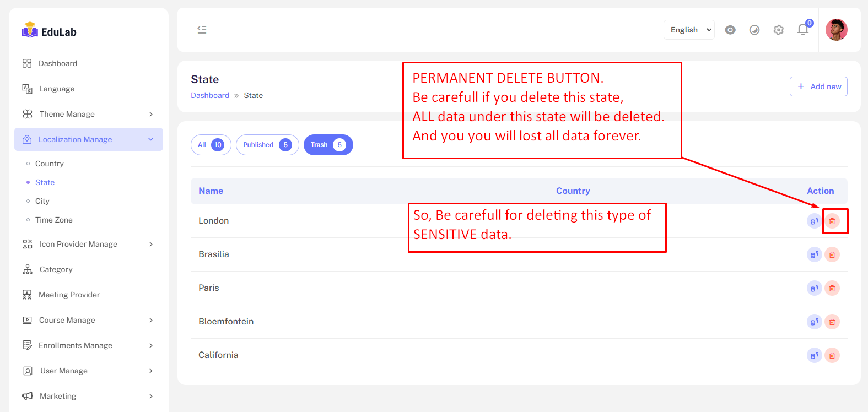Open the user profile avatar
Screen dimensions: 868x412
(x=836, y=30)
